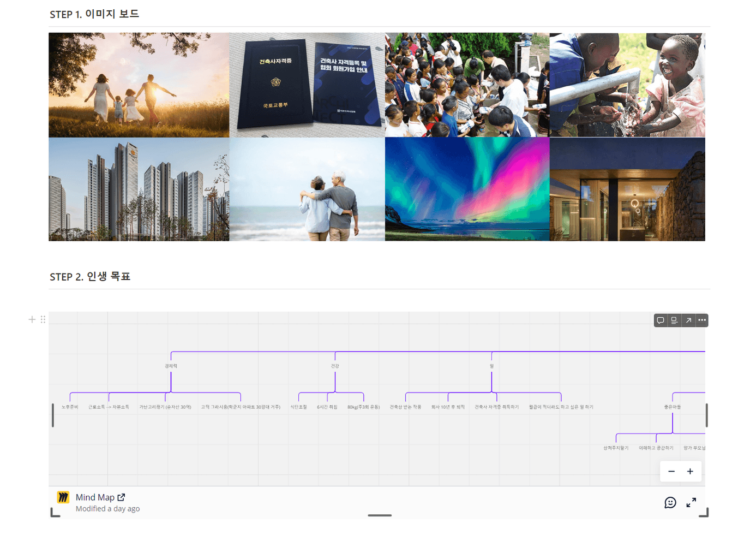Open the modern house night image
Viewport: 756px width, 547px height.
pyautogui.click(x=627, y=189)
